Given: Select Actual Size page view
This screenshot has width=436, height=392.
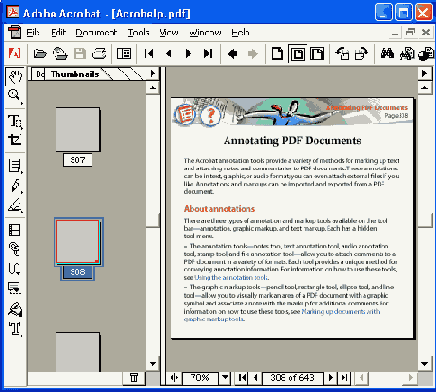Looking at the screenshot, I should click(x=277, y=54).
